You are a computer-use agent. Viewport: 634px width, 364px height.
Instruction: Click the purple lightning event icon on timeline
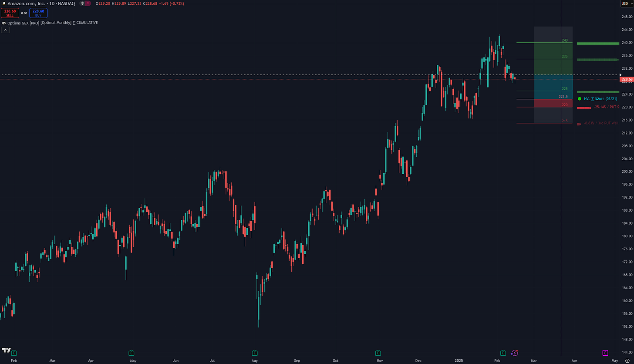point(514,352)
